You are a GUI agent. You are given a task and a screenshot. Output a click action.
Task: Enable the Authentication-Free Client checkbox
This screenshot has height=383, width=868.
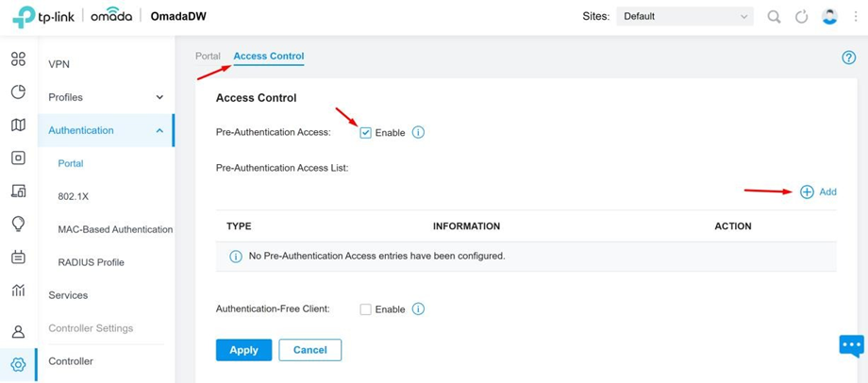click(365, 309)
